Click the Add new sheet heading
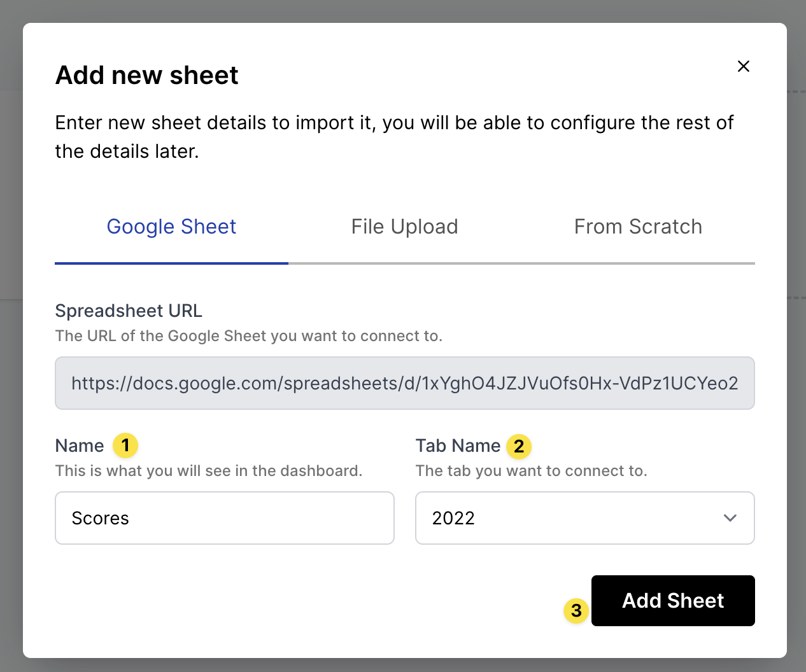This screenshot has width=806, height=672. click(147, 75)
